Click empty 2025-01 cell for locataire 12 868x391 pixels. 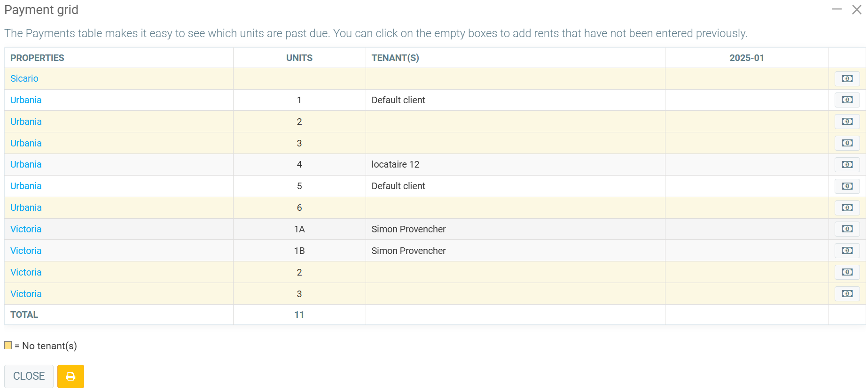pyautogui.click(x=746, y=165)
